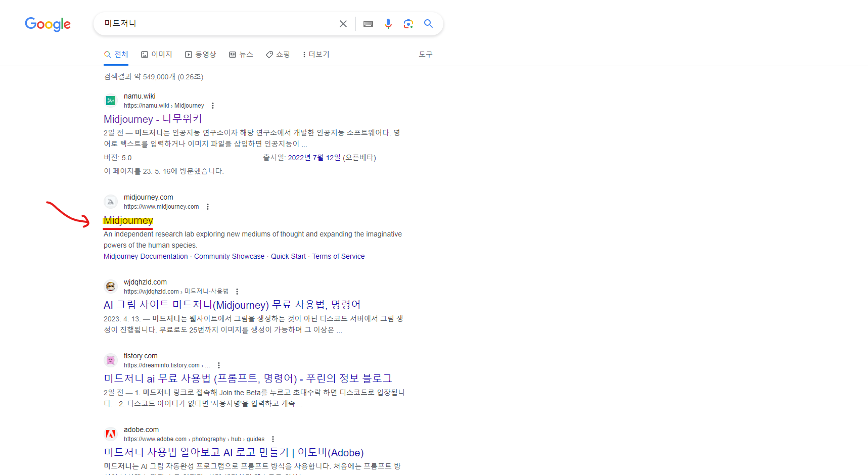Switch to the 동영상 tab
Viewport: 868px width, 475px height.
pyautogui.click(x=201, y=55)
